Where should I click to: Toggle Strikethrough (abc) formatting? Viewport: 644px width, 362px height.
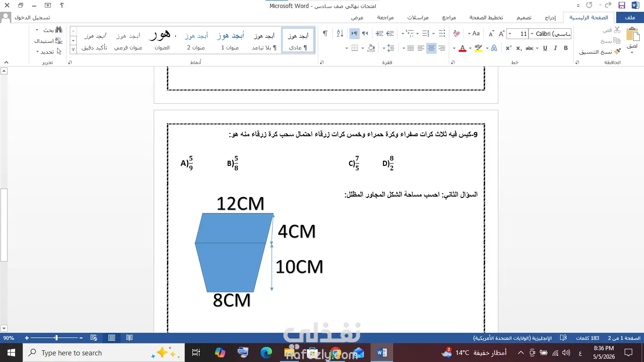[530, 48]
